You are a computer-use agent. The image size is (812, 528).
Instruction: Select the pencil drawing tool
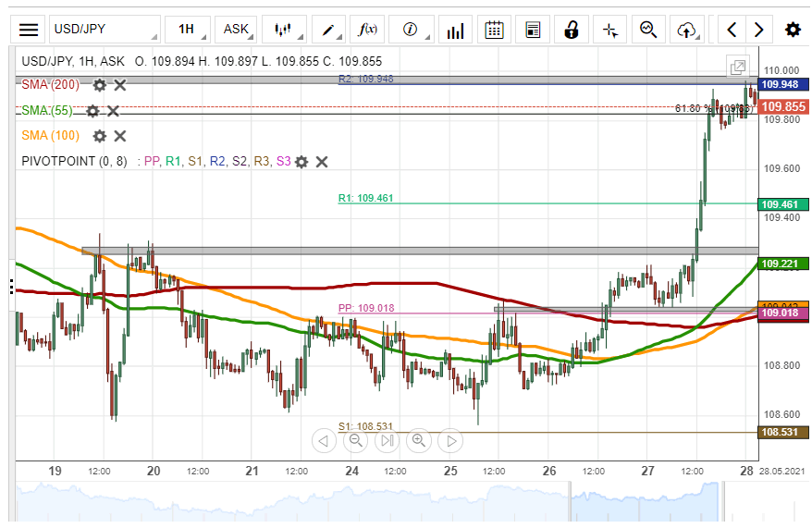coord(328,30)
